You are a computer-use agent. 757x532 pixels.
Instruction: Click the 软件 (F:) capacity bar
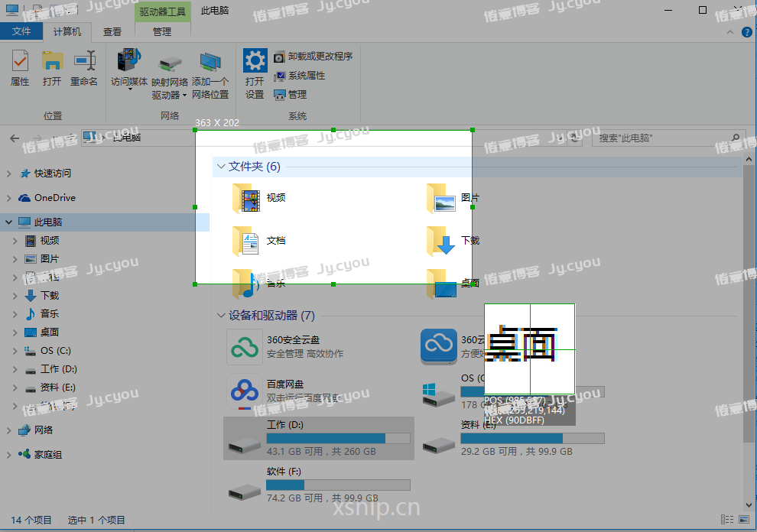(x=339, y=485)
